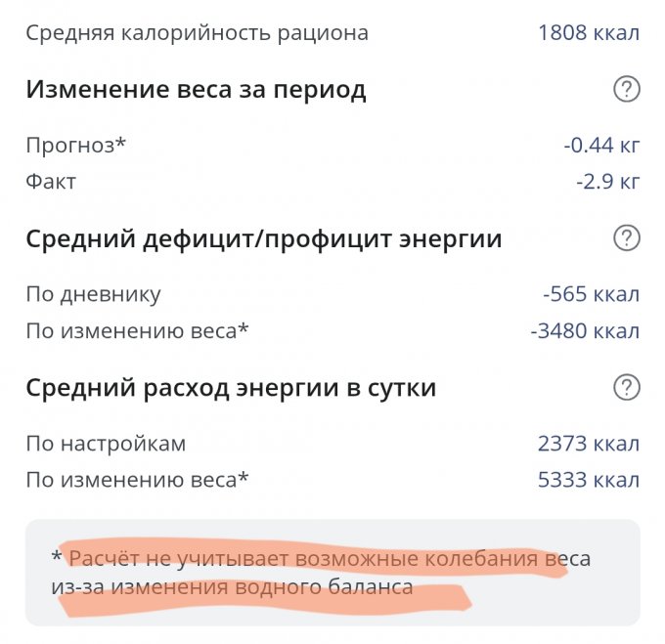Screen dimensions: 665x644
Task: Tap the Средний дефицит/профицит энергии heading
Action: pyautogui.click(x=263, y=238)
